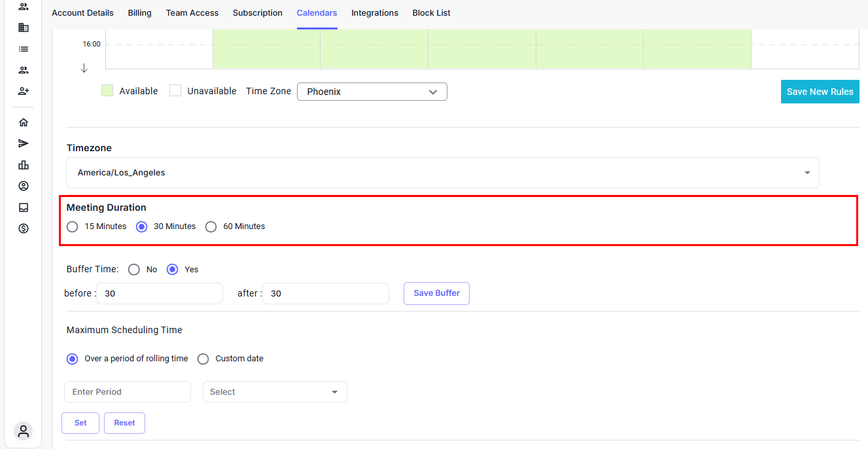Click the Enter Period input field
This screenshot has width=868, height=449.
tap(128, 392)
